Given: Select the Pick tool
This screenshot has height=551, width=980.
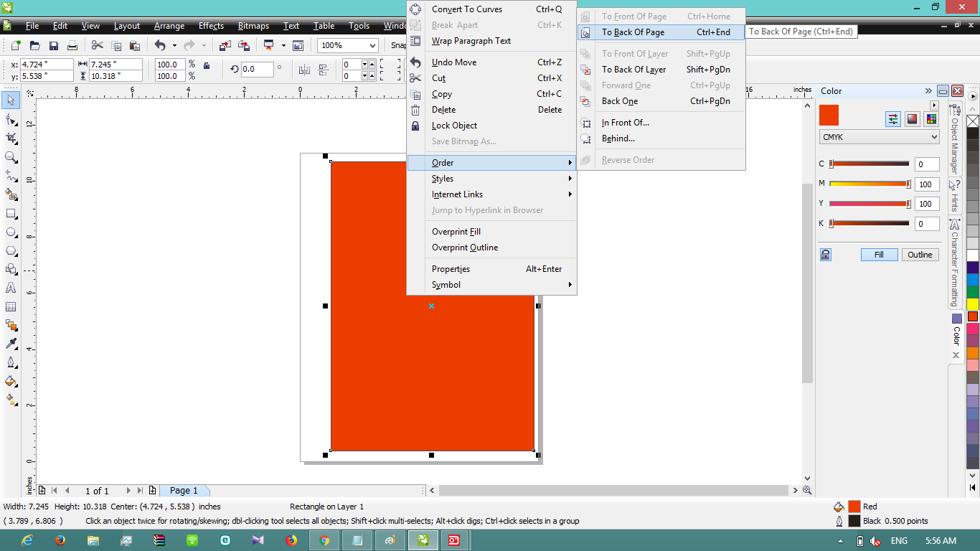Looking at the screenshot, I should pos(11,100).
